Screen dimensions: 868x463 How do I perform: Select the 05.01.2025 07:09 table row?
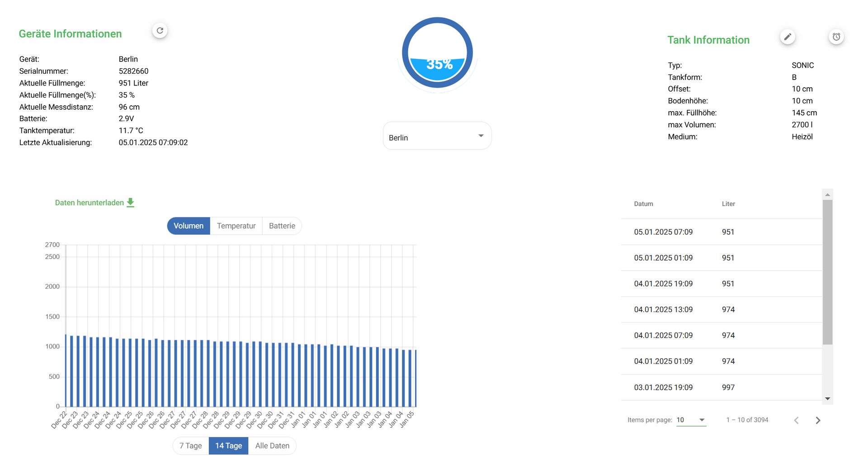pos(721,232)
